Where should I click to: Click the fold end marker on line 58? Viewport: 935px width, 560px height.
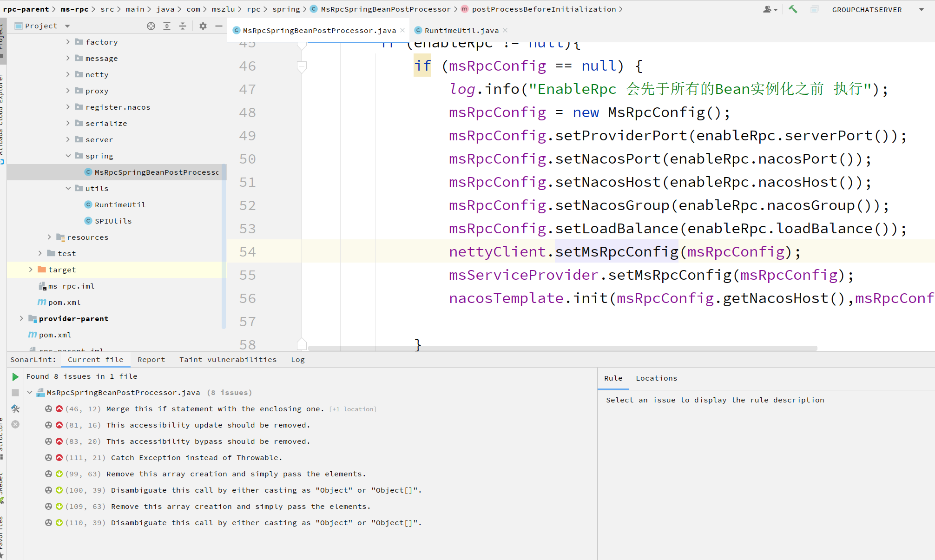pyautogui.click(x=302, y=344)
